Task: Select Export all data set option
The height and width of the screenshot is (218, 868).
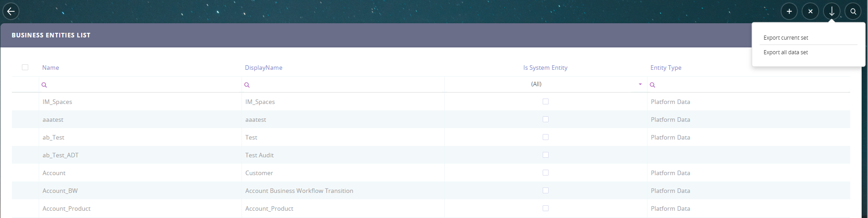Action: 786,52
